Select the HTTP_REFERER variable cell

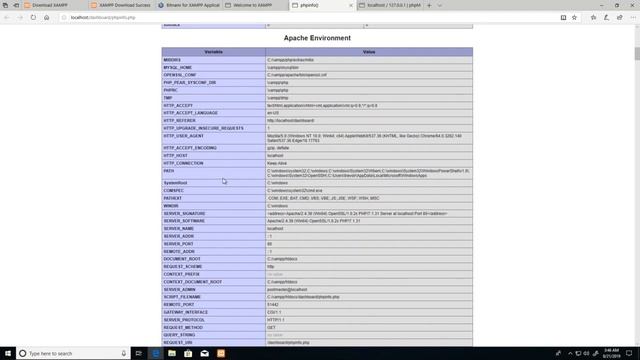point(213,121)
